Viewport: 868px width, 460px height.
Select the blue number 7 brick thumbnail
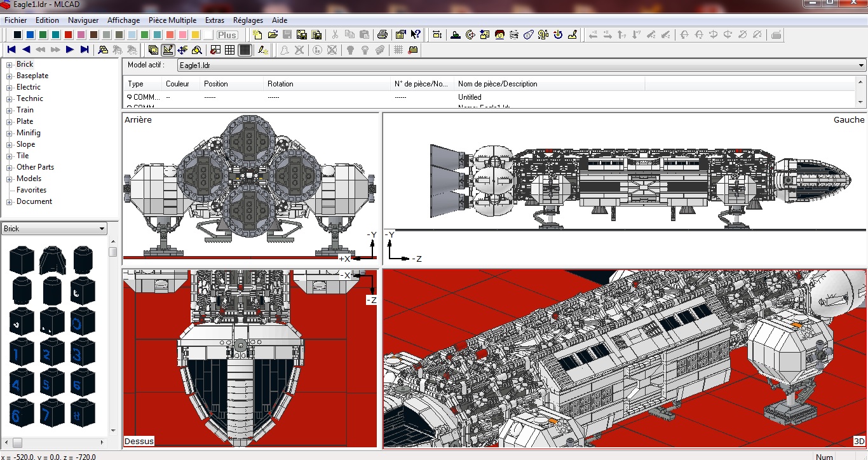(52, 412)
